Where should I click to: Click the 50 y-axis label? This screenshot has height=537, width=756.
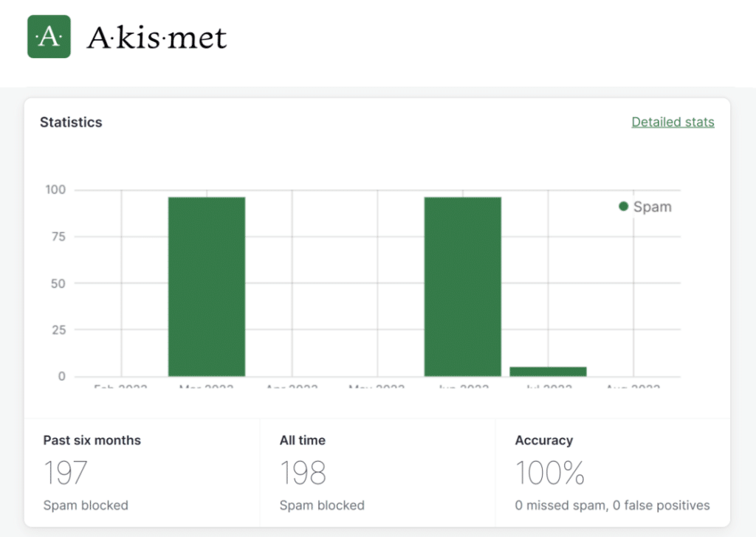coord(58,283)
